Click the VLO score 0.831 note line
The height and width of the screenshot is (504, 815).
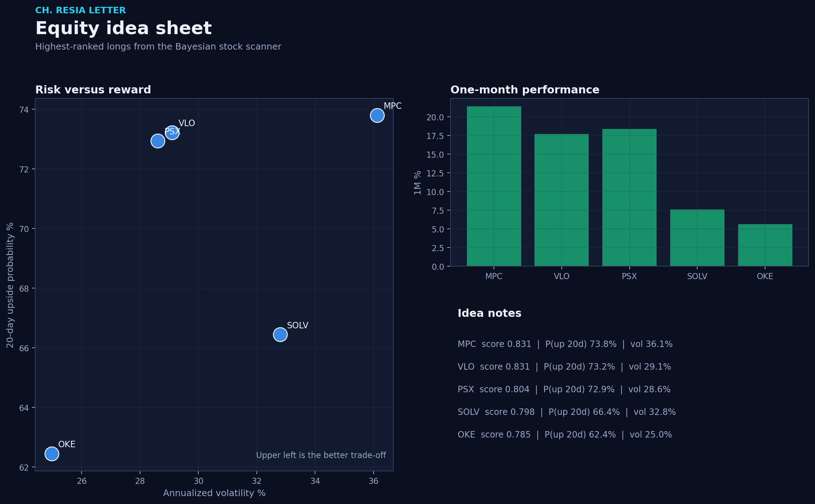point(564,367)
